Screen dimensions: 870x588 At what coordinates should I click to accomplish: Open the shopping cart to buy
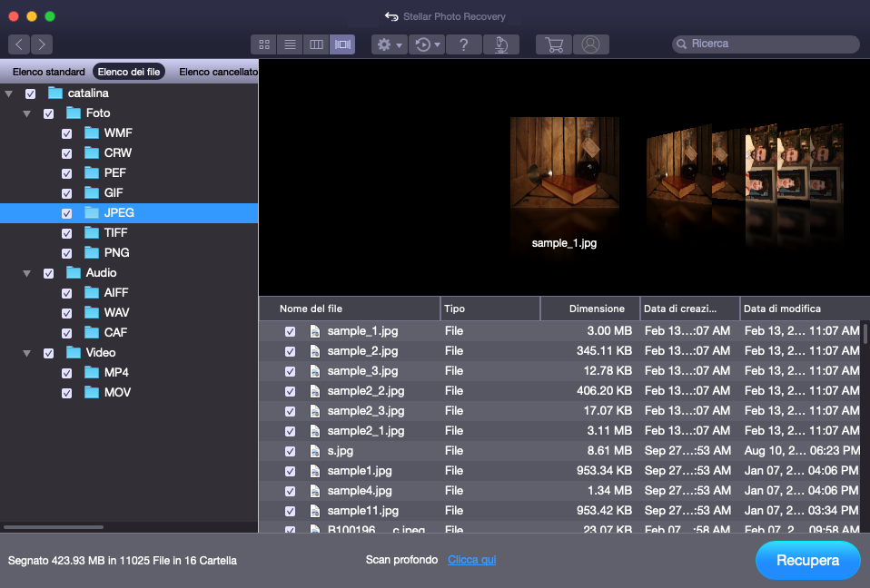[553, 44]
